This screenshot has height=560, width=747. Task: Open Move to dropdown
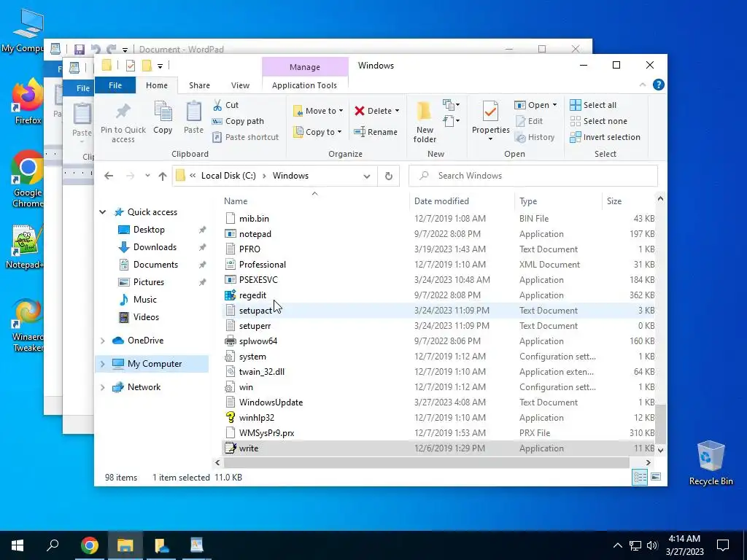point(318,111)
